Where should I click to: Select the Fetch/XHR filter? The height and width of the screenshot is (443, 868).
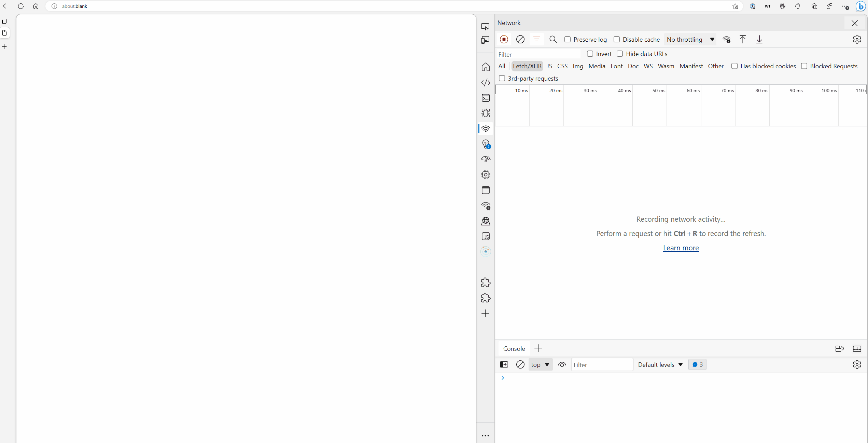527,66
